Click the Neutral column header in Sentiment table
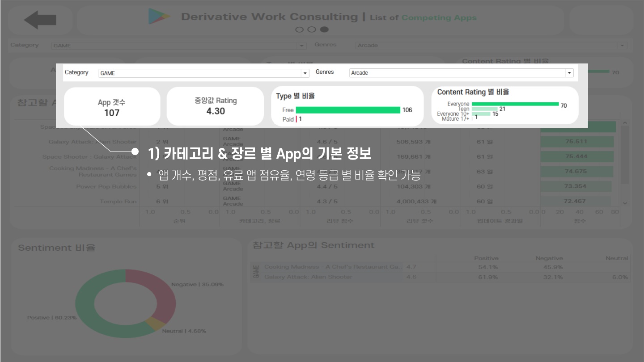This screenshot has height=362, width=644. 617,258
